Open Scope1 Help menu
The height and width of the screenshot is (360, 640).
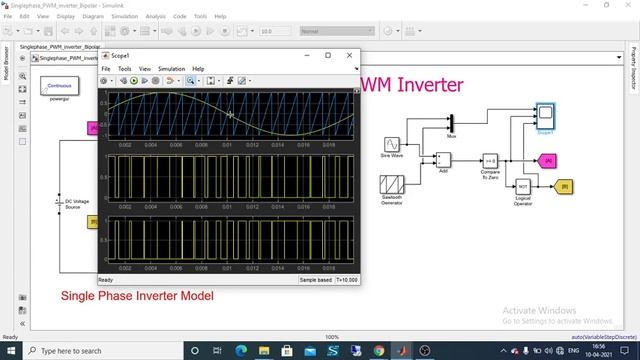(x=198, y=69)
